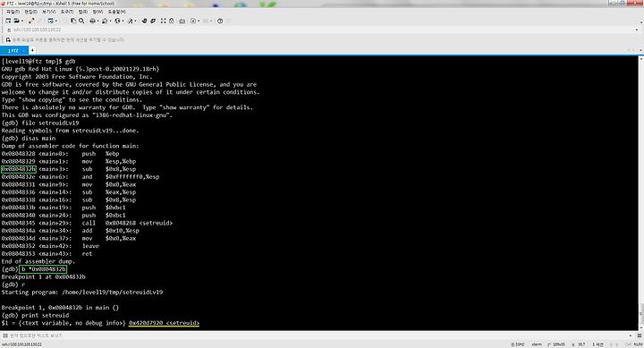Click the '(gdb) print setreuid' line
644x348 pixels.
pos(35,315)
